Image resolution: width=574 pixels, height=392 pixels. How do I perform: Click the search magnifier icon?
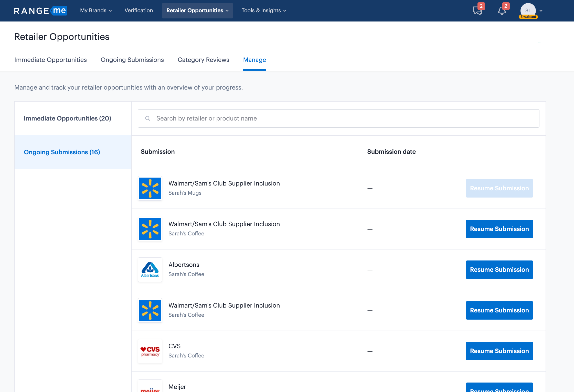[x=148, y=118]
